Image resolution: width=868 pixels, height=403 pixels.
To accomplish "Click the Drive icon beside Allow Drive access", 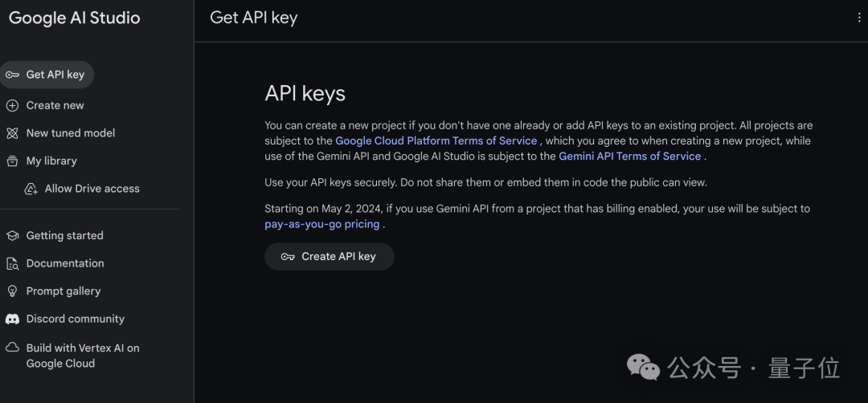I will (31, 189).
